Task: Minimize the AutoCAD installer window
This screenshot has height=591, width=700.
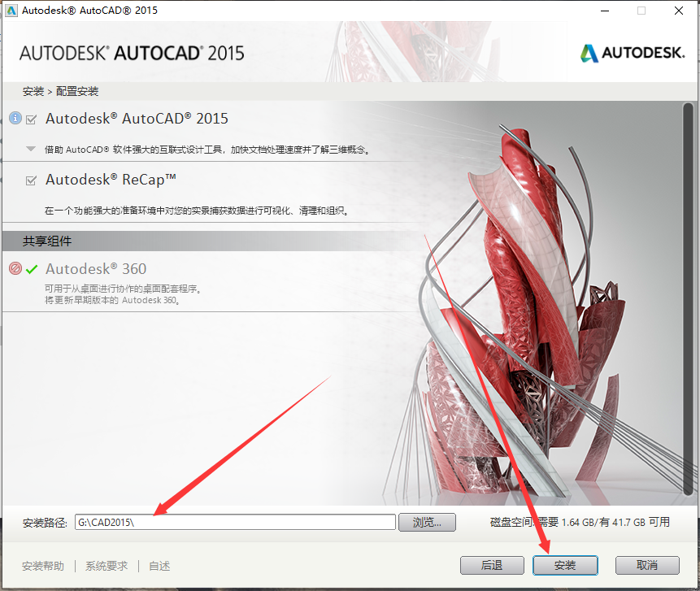Action: point(605,11)
